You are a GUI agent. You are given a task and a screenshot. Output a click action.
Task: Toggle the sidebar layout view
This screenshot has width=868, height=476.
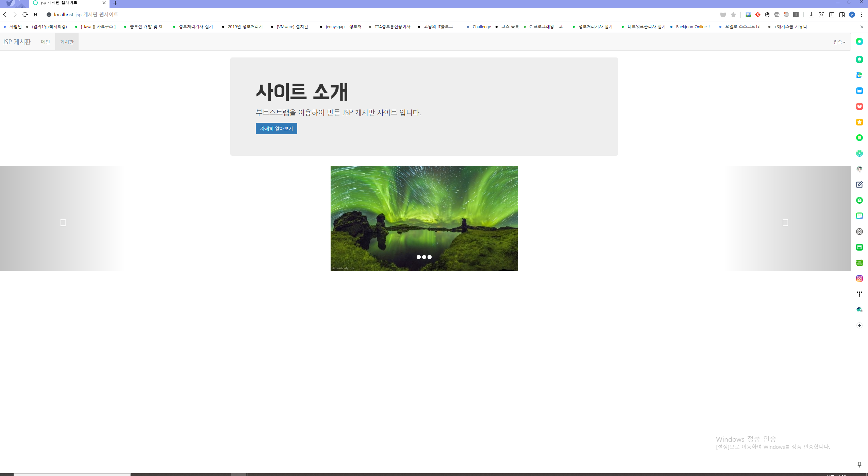842,15
